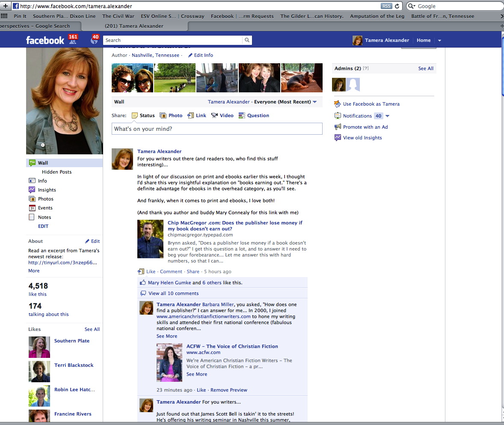This screenshot has width=504, height=425.
Task: Expand See More on ACFW preview
Action: pos(197,374)
